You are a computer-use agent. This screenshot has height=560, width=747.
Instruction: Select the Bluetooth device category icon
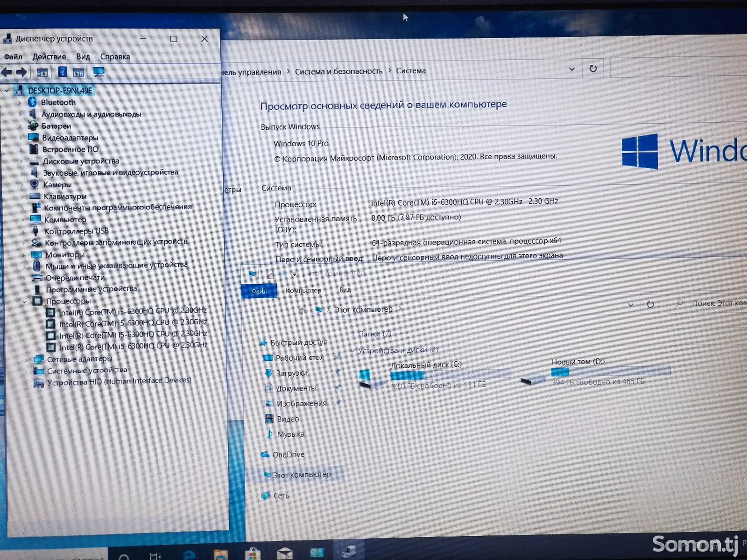(32, 102)
